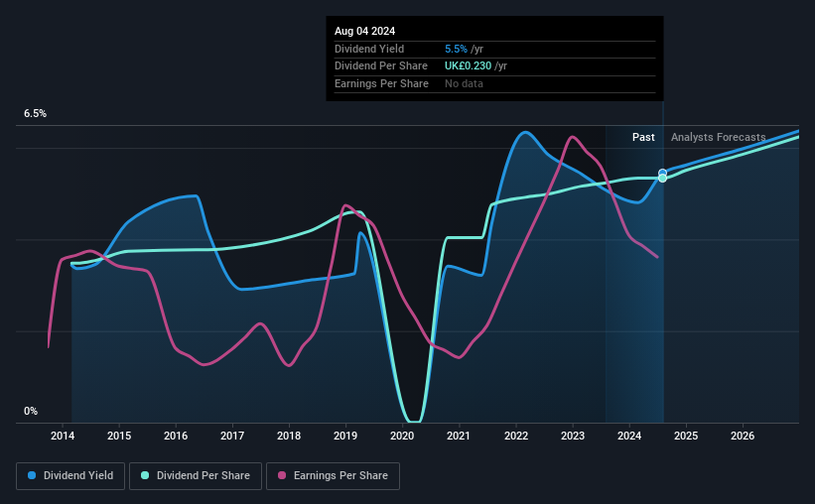This screenshot has height=504, width=815.
Task: Select the 2023 axis year label
Action: click(573, 436)
